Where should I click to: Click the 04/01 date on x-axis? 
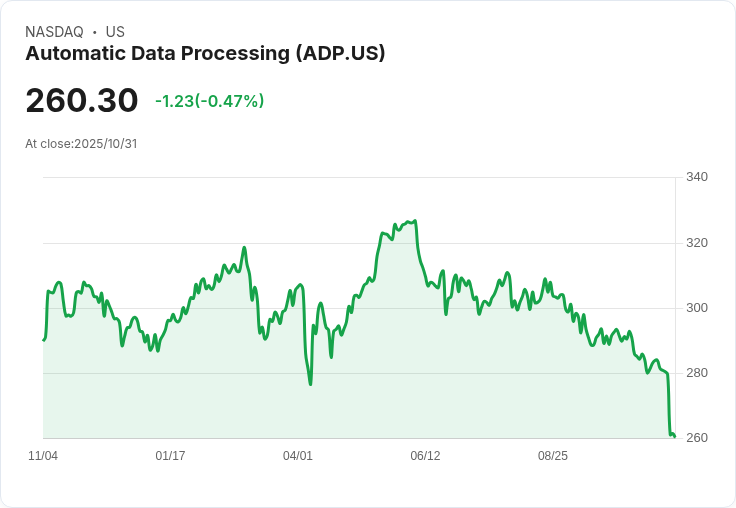[298, 456]
